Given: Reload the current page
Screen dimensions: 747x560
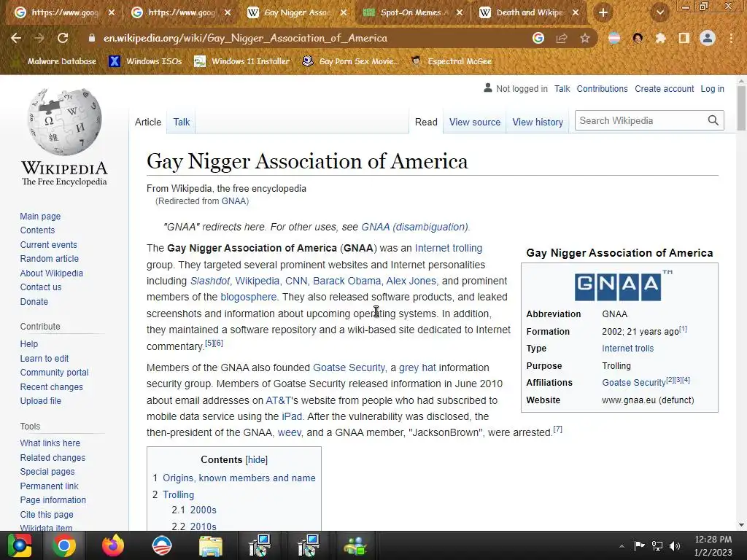Looking at the screenshot, I should [63, 38].
